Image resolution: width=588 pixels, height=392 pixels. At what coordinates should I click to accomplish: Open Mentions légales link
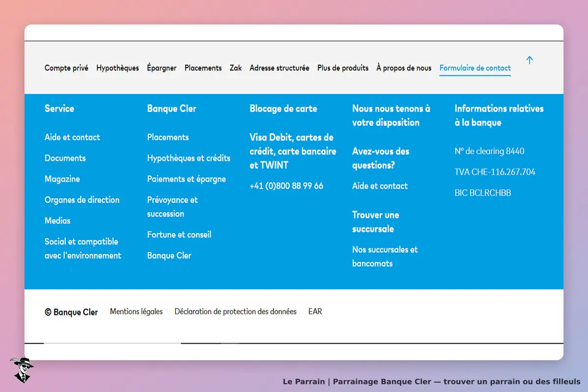pos(136,311)
